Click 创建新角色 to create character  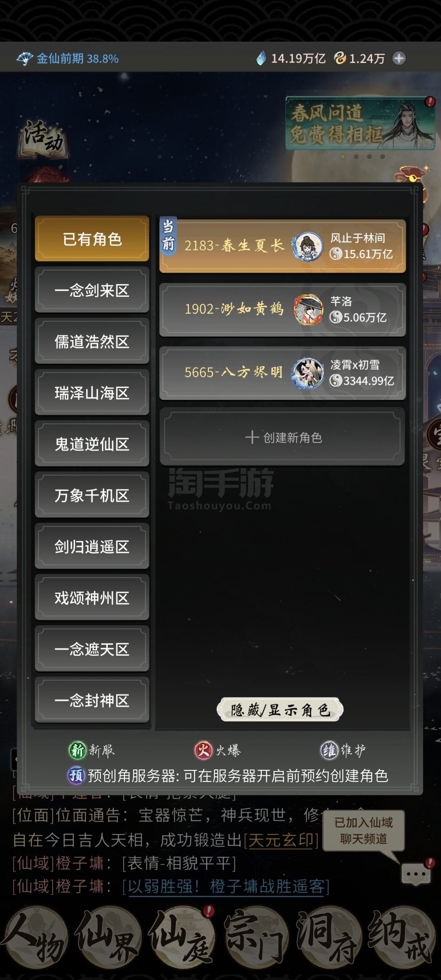coord(283,437)
